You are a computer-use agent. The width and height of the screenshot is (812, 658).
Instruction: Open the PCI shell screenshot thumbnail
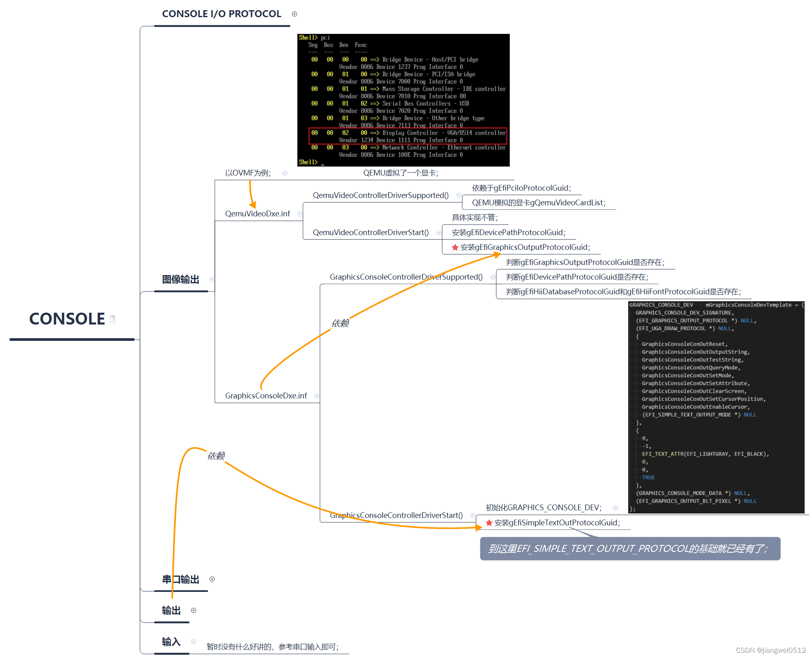coord(404,100)
